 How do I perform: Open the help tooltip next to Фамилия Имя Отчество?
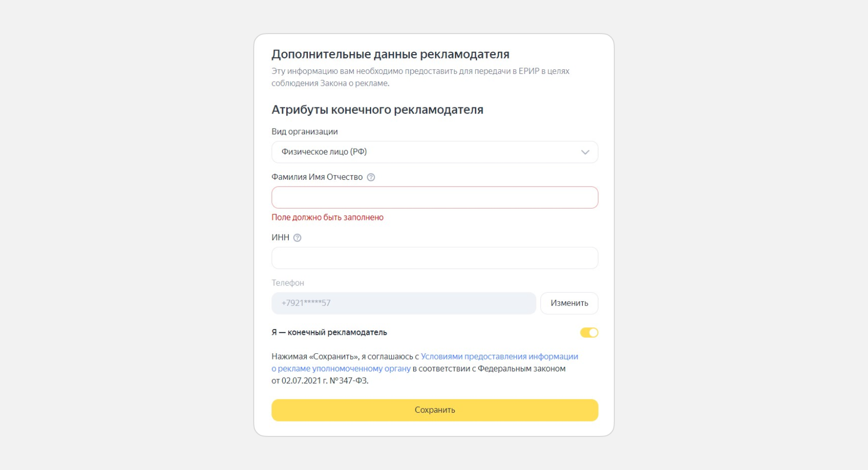coord(371,177)
